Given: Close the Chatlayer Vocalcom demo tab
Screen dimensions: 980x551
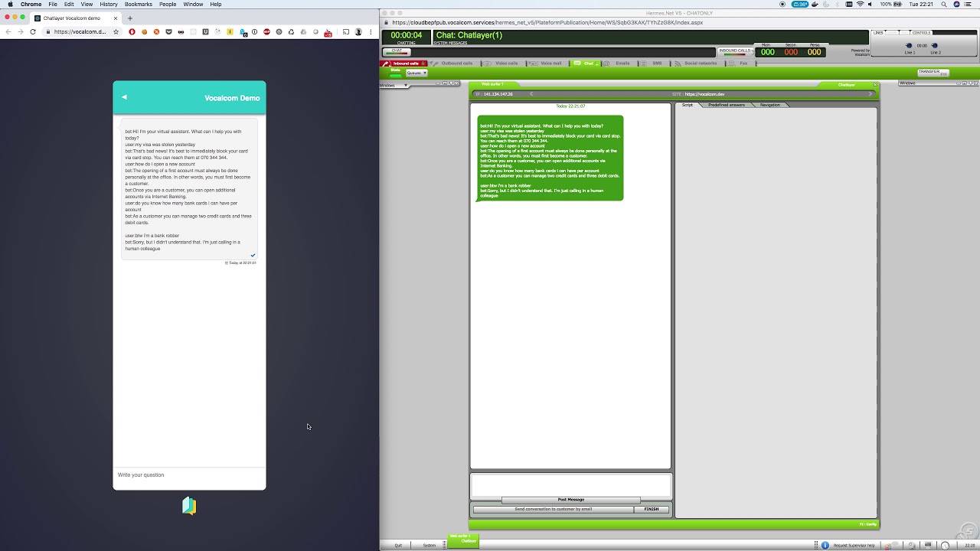Looking at the screenshot, I should pyautogui.click(x=116, y=18).
